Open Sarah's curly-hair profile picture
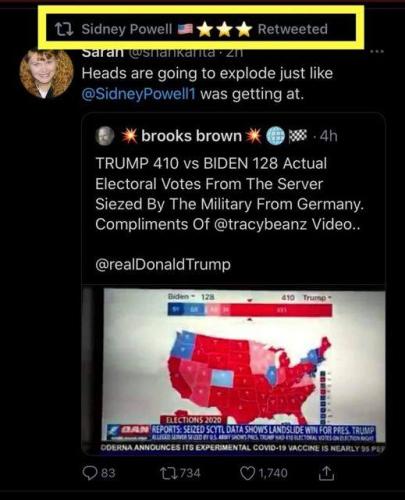Viewport: 405px width, 500px height. pyautogui.click(x=46, y=73)
